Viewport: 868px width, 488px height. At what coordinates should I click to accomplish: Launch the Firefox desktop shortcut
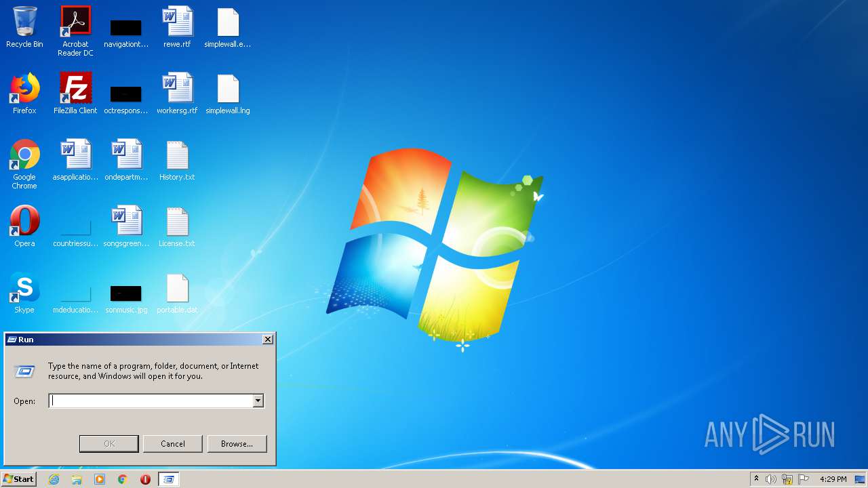point(24,94)
